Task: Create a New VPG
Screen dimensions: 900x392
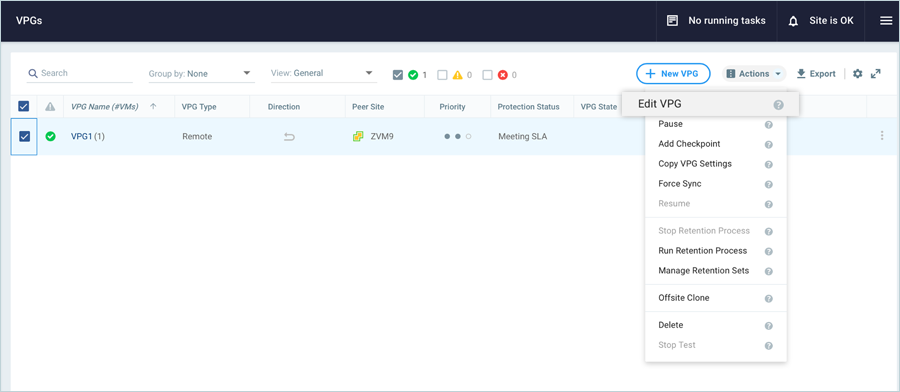Action: point(673,73)
